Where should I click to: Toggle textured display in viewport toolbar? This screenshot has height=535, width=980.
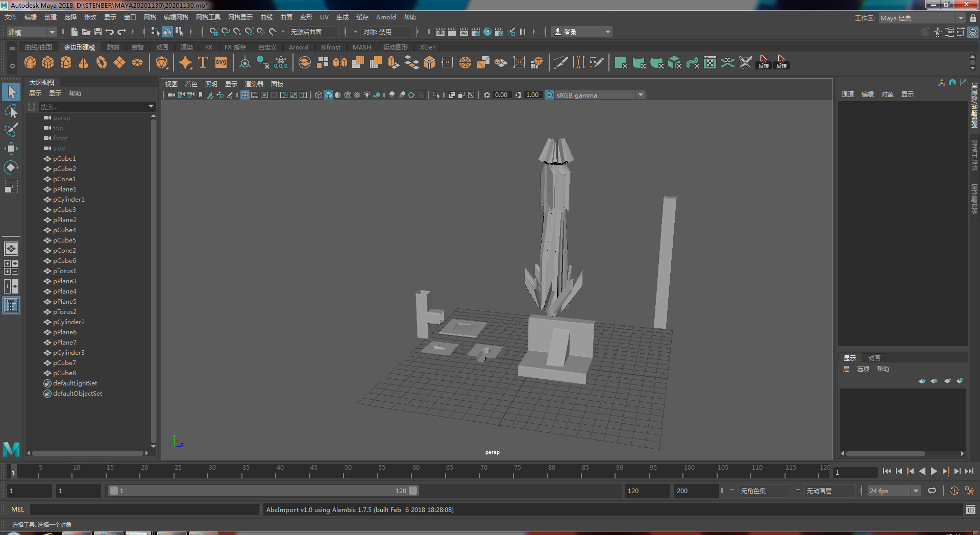(x=357, y=95)
